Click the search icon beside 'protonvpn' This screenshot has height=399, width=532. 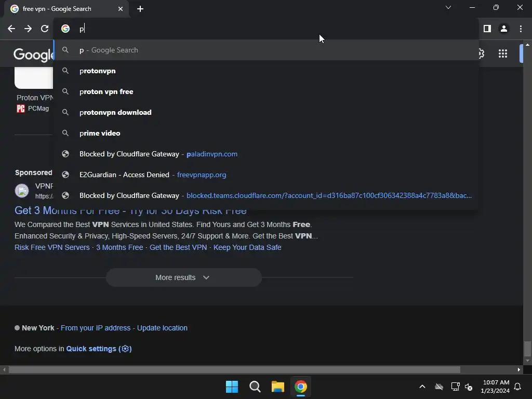pyautogui.click(x=65, y=71)
